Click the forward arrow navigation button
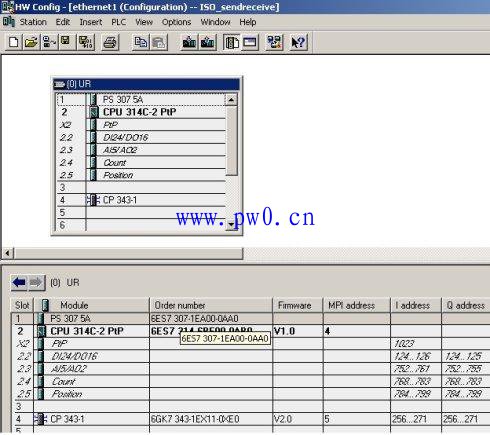This screenshot has height=435, width=490. [36, 283]
